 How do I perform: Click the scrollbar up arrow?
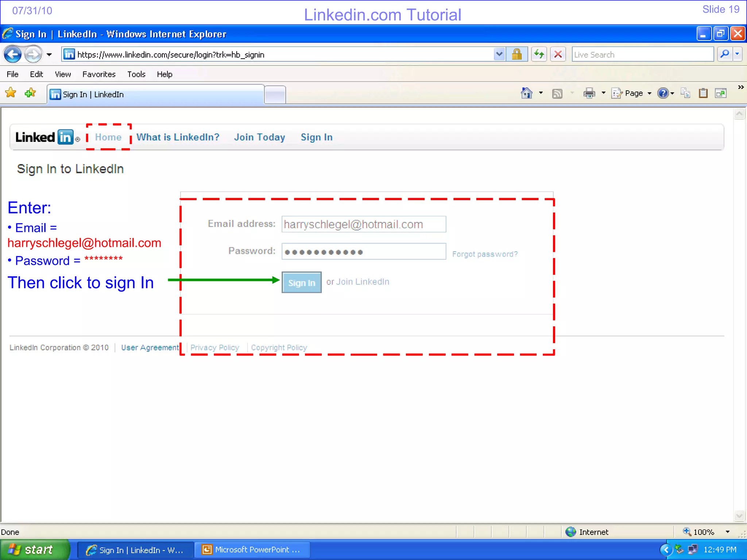pyautogui.click(x=739, y=114)
